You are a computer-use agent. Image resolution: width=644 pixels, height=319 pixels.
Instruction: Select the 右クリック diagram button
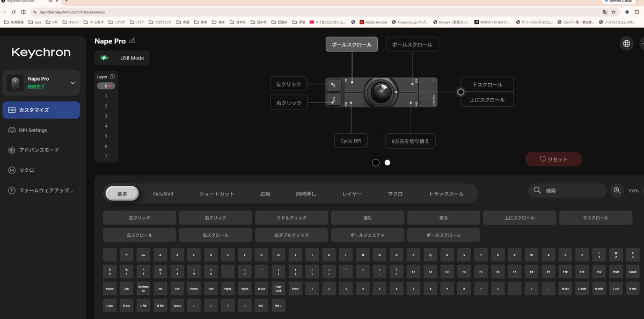click(289, 103)
